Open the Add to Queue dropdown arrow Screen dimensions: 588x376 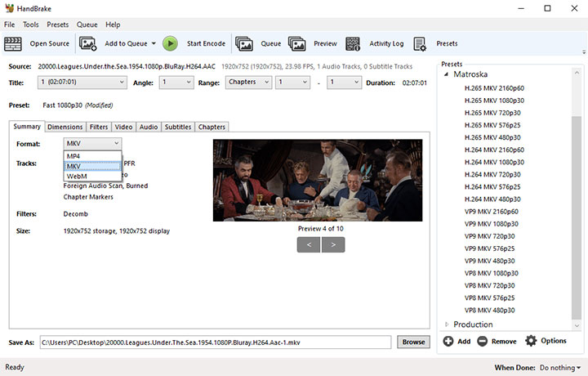pos(154,43)
